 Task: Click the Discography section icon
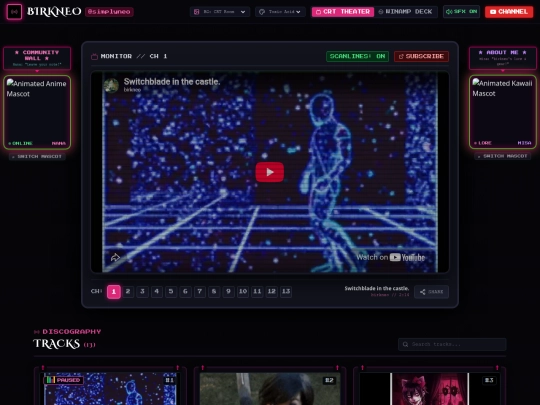pyautogui.click(x=37, y=332)
